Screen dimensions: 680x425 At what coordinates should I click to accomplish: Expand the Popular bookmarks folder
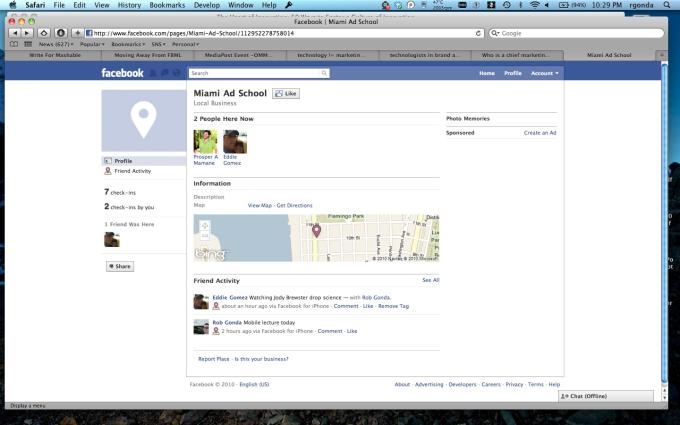(x=92, y=44)
